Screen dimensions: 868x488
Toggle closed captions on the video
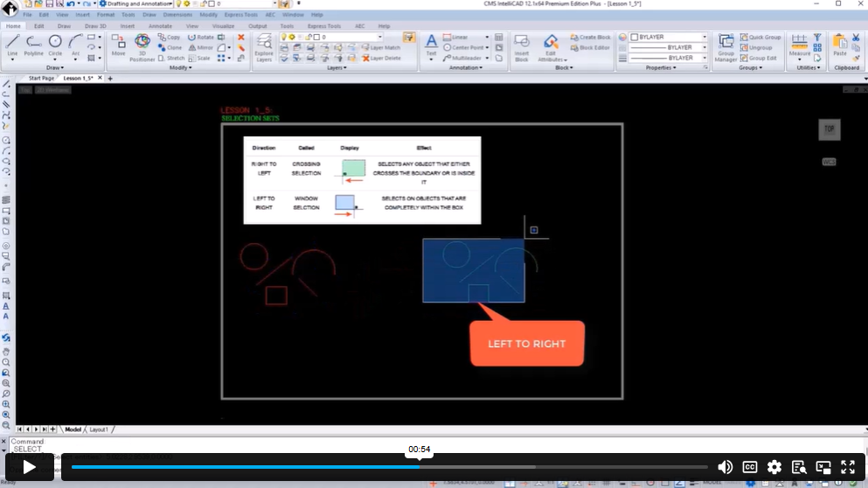point(750,467)
